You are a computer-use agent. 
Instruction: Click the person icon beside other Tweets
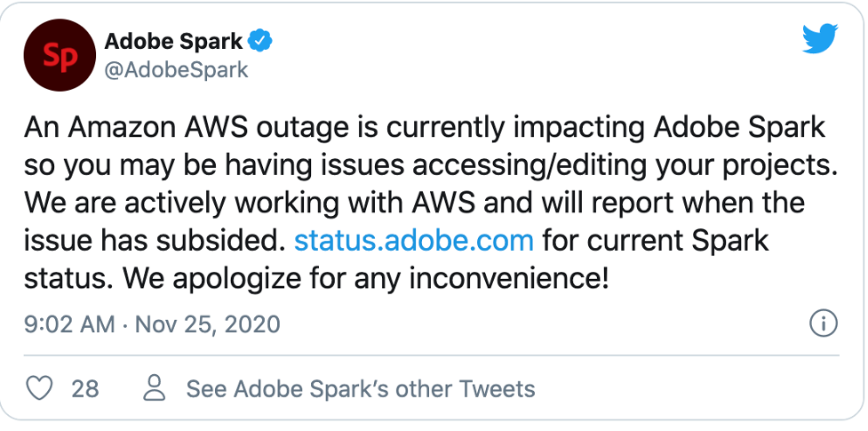point(155,388)
